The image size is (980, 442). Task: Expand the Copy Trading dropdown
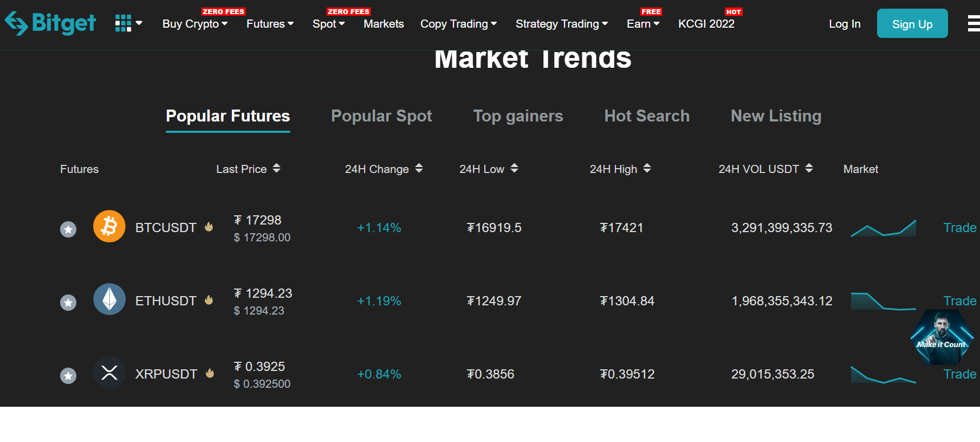458,24
